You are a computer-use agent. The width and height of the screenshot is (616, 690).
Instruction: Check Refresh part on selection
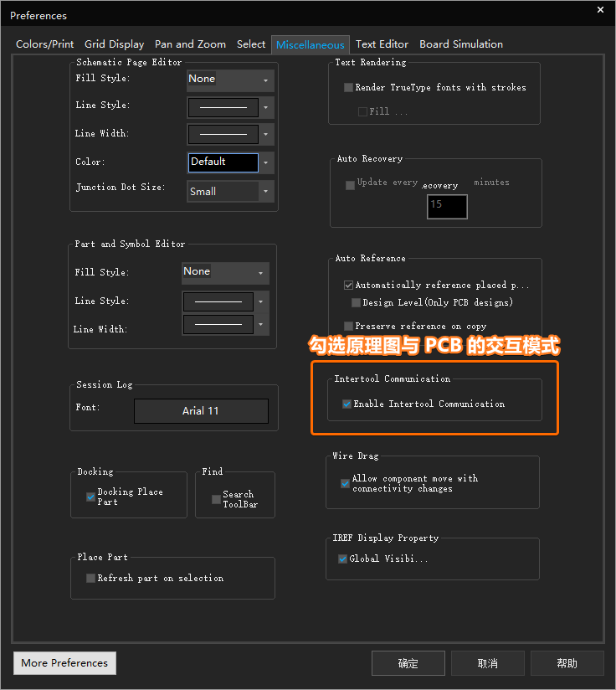click(91, 578)
